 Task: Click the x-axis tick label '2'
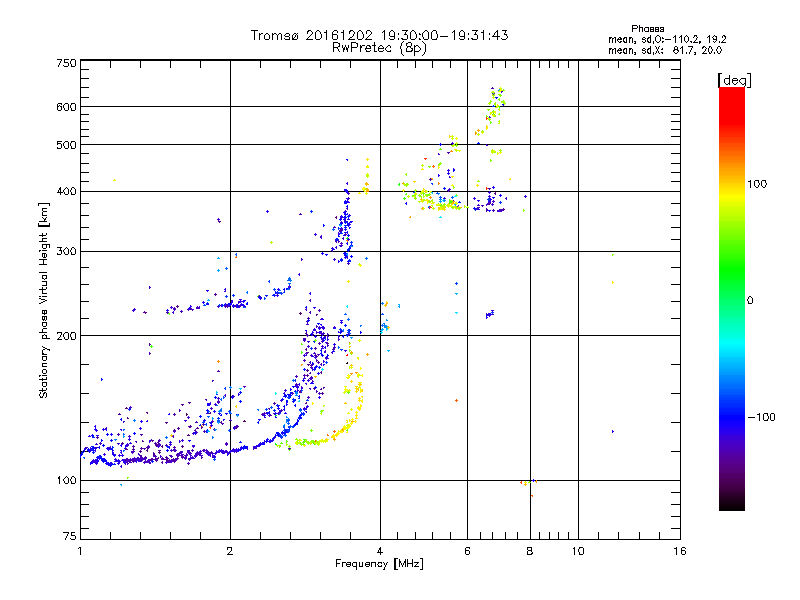230,551
